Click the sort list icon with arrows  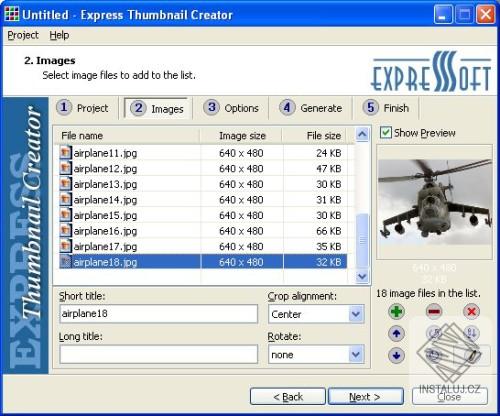click(x=471, y=333)
